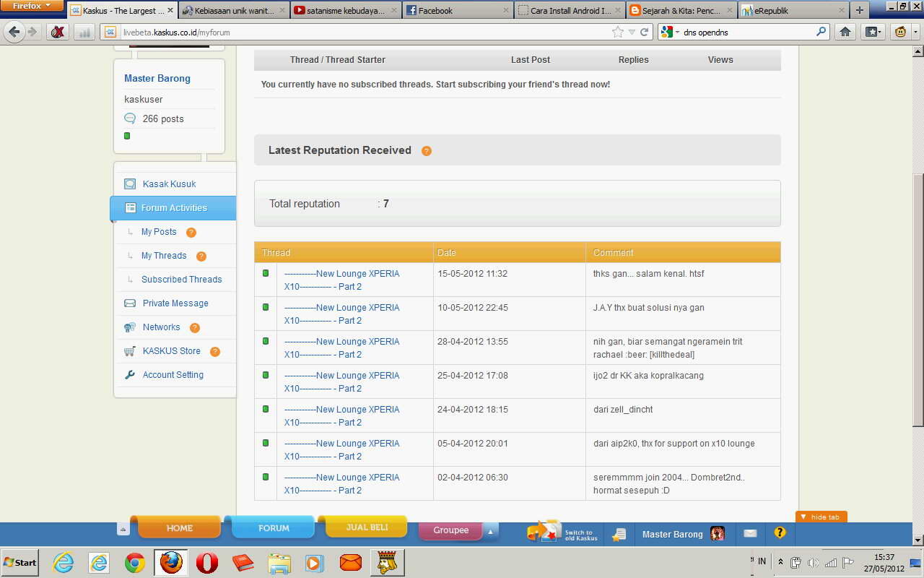Click the search magnifier icon in search box
924x578 pixels.
tap(821, 32)
